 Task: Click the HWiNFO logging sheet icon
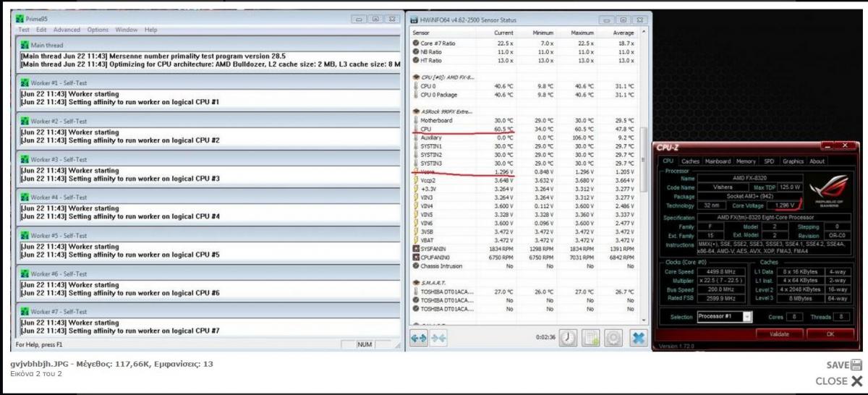[x=591, y=338]
